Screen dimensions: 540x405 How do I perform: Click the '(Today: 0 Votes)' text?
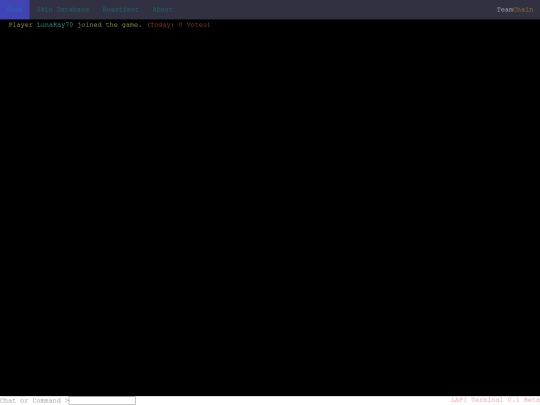pos(178,25)
